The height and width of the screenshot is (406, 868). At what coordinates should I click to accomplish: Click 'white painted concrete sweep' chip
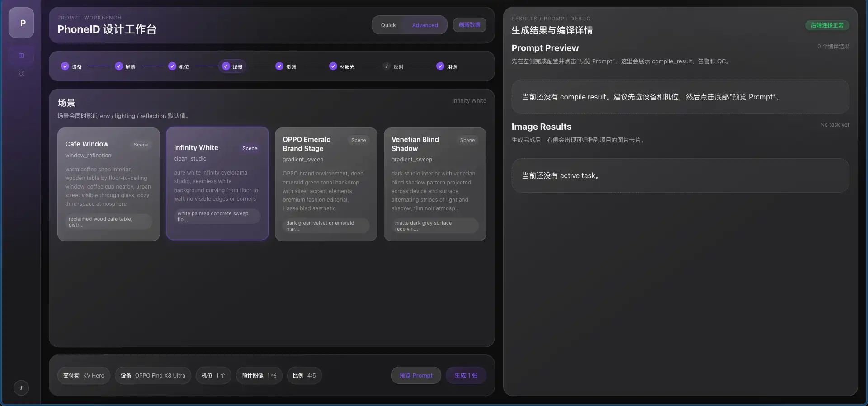217,216
